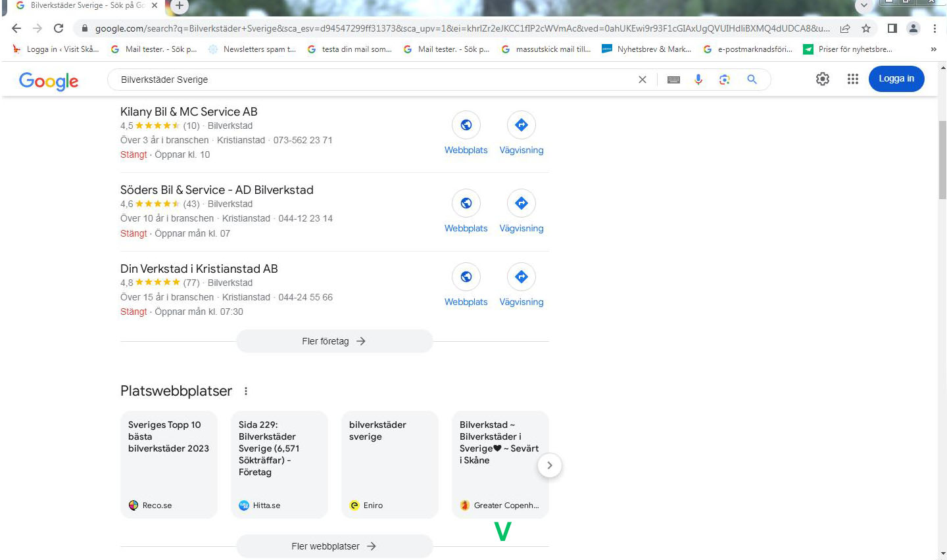947x560 pixels.
Task: Open the Reco.se Sveriges Topp 10 card
Action: point(169,465)
